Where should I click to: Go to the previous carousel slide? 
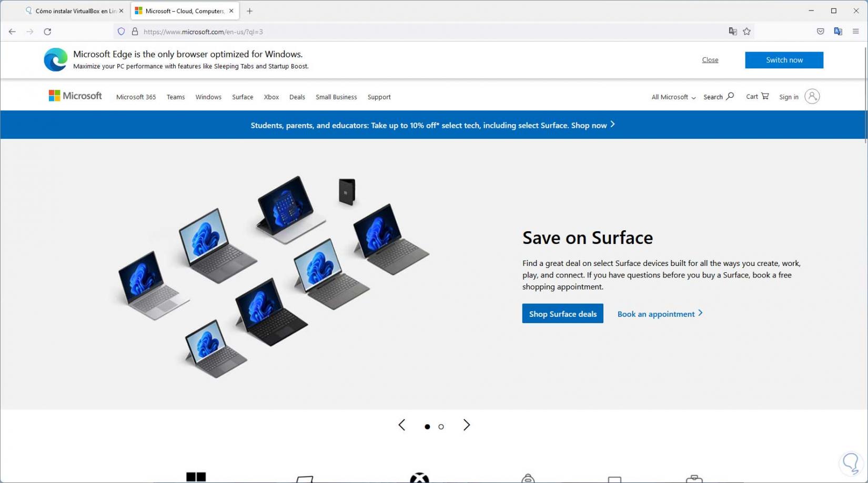tap(402, 425)
